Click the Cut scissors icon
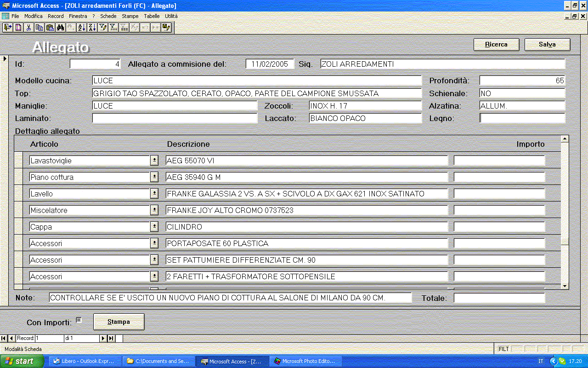 pos(29,28)
